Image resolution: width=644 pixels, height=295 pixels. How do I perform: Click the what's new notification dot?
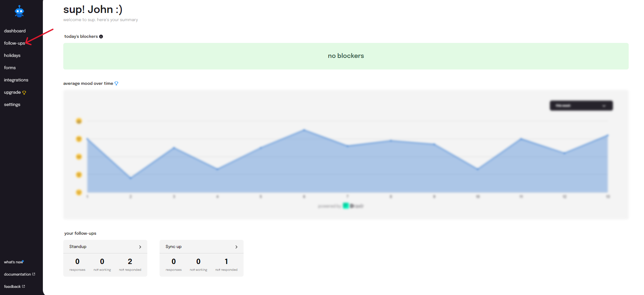[23, 261]
